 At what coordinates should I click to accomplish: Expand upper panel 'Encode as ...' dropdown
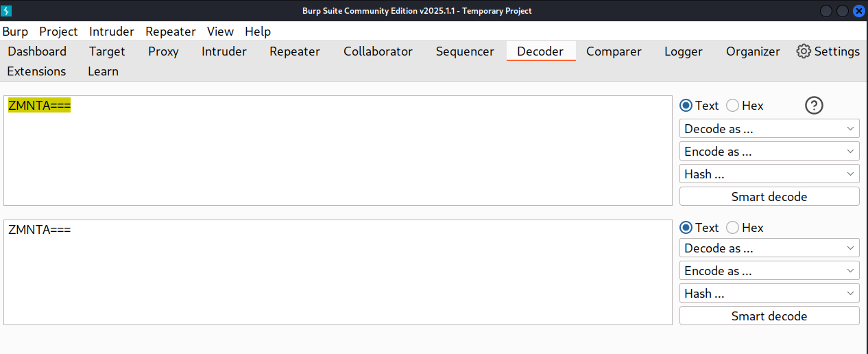click(769, 151)
